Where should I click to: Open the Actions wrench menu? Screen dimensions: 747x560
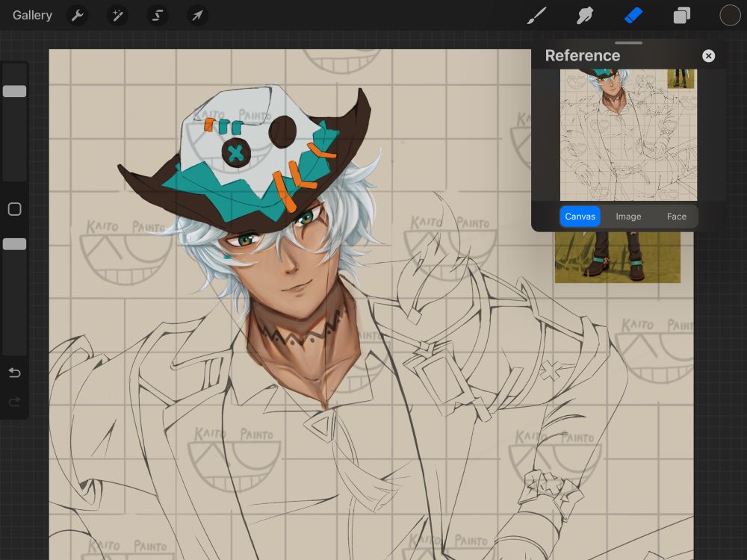[78, 15]
